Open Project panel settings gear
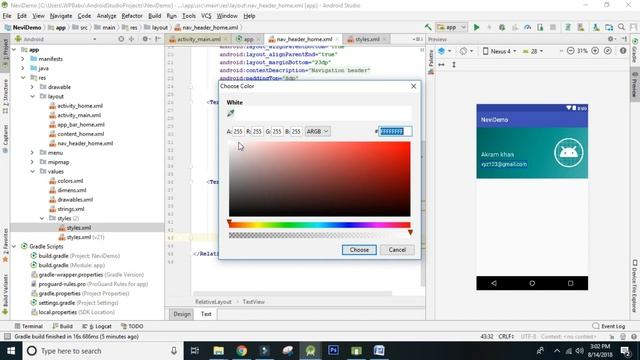 pyautogui.click(x=145, y=39)
